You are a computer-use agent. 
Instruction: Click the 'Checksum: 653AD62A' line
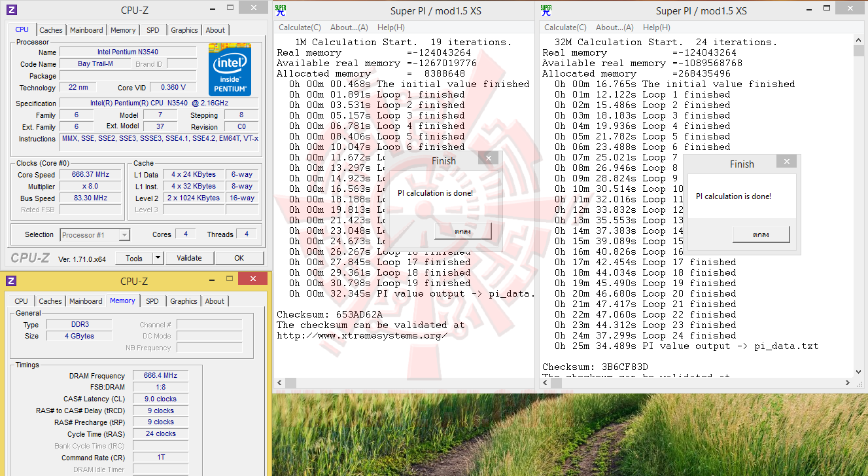click(330, 315)
